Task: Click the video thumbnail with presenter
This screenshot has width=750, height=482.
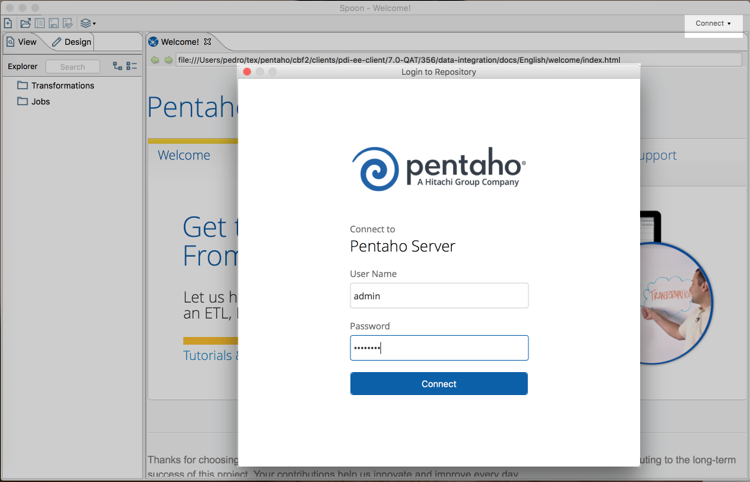Action: tap(676, 302)
